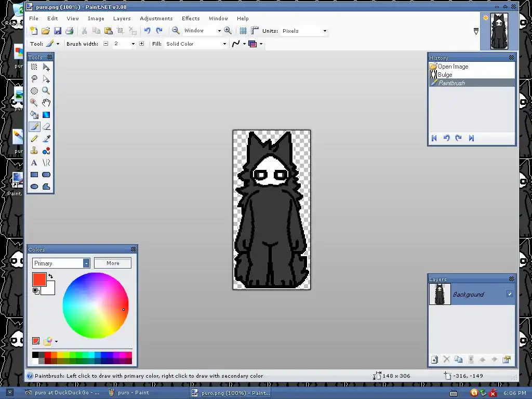Screen dimensions: 532x399
Task: Select the Move Selection tool
Action: pyautogui.click(x=46, y=79)
